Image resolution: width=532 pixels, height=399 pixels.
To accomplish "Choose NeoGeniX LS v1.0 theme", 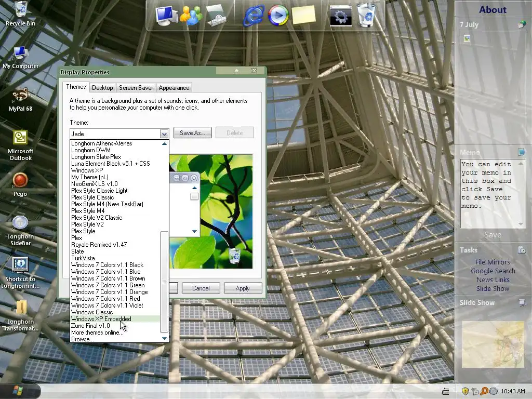I will coord(115,184).
